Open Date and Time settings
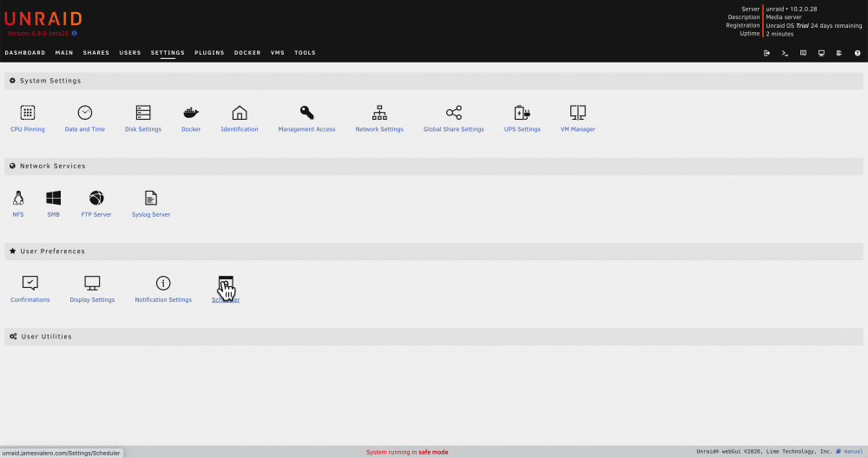The height and width of the screenshot is (458, 868). pos(85,118)
